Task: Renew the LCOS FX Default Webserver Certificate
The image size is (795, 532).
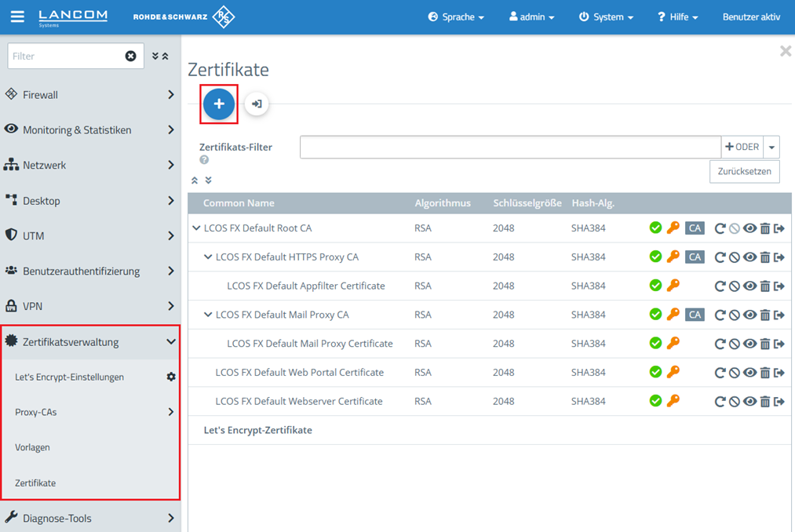Action: click(x=720, y=401)
